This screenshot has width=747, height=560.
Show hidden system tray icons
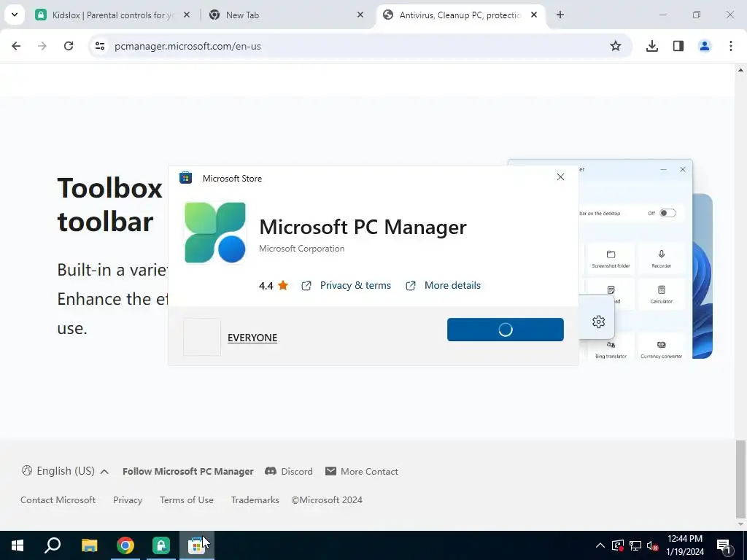tap(600, 545)
